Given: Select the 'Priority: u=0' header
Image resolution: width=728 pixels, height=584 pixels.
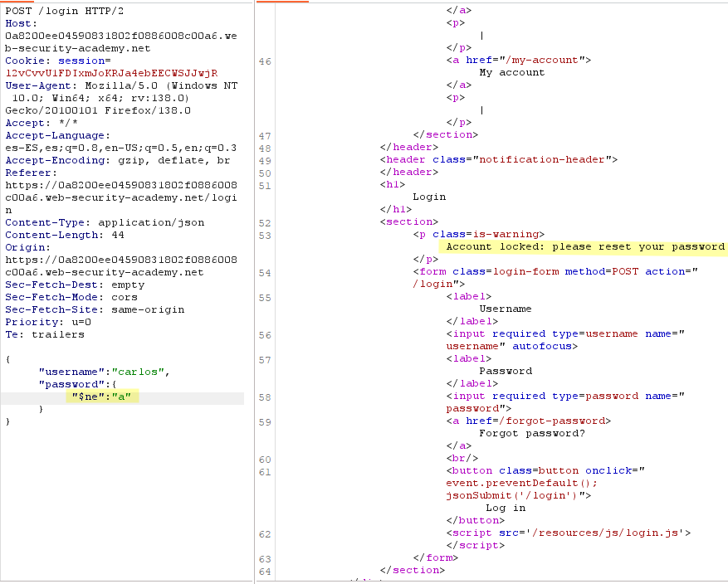Looking at the screenshot, I should point(48,323).
